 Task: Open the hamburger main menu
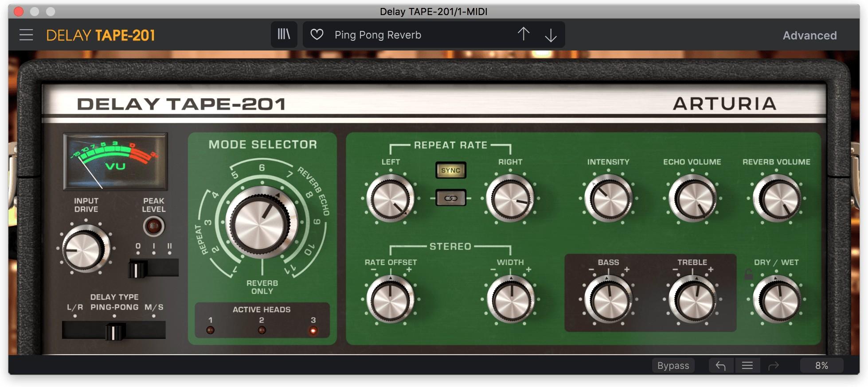click(26, 35)
